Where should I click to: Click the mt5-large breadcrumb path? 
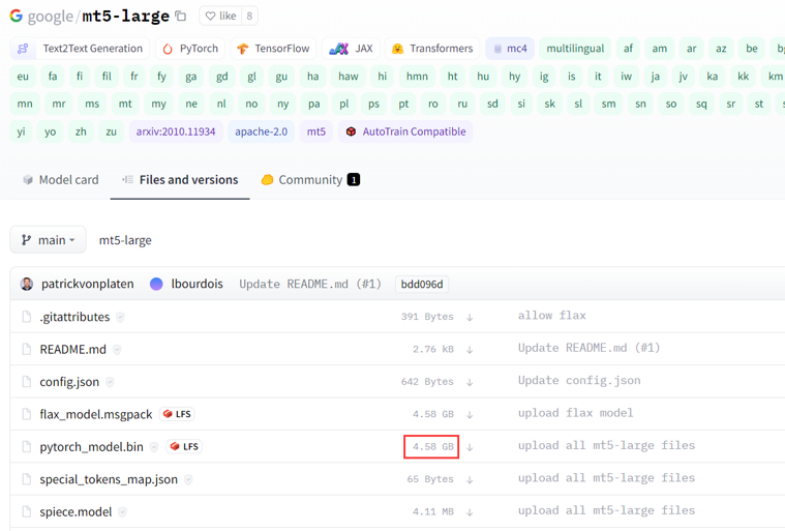[x=125, y=240]
